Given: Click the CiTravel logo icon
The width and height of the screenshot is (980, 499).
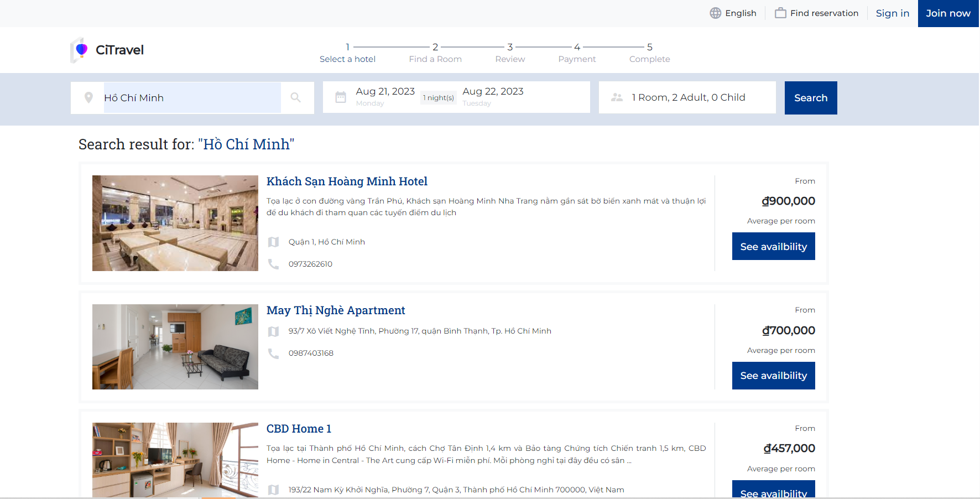Looking at the screenshot, I should [x=80, y=50].
